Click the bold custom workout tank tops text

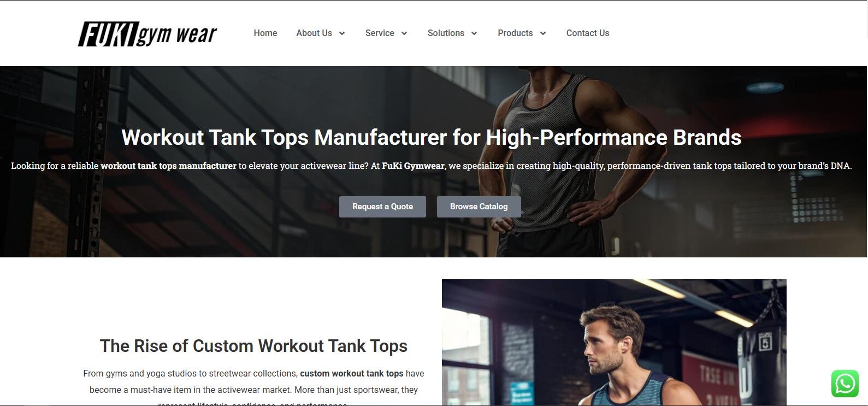[x=352, y=374]
